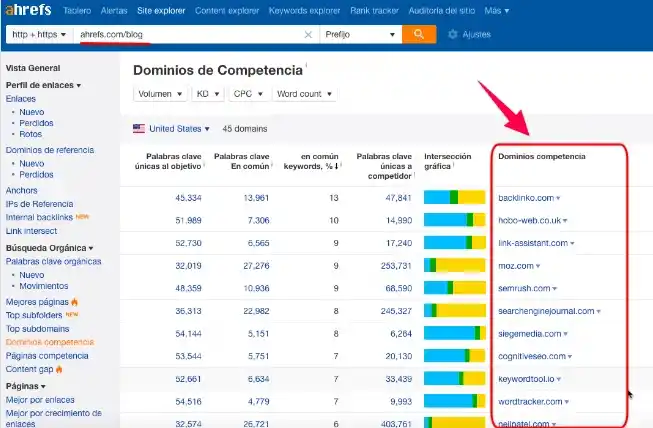Open the Tablero menu
653x428 pixels.
pos(77,11)
